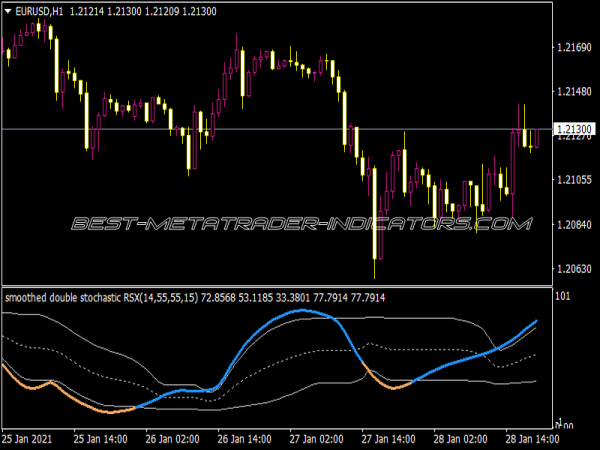Click the indicator scale value 101
This screenshot has width=600, height=450.
pos(562,296)
